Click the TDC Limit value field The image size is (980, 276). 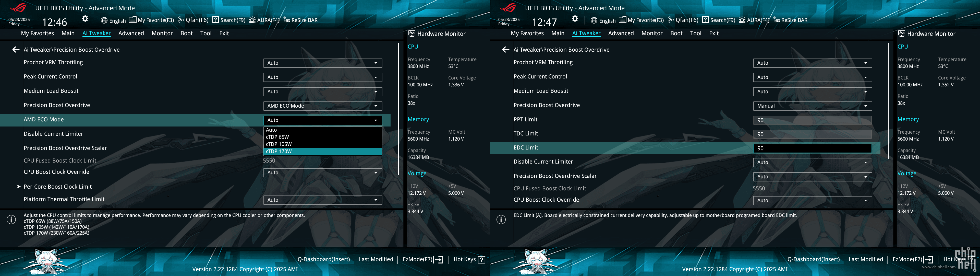point(813,134)
